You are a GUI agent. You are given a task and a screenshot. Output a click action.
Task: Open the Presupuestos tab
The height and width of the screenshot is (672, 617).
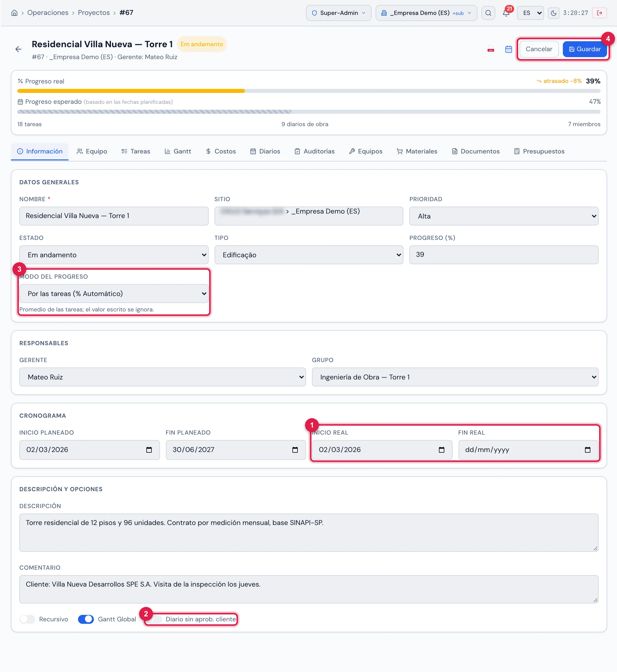pos(539,151)
